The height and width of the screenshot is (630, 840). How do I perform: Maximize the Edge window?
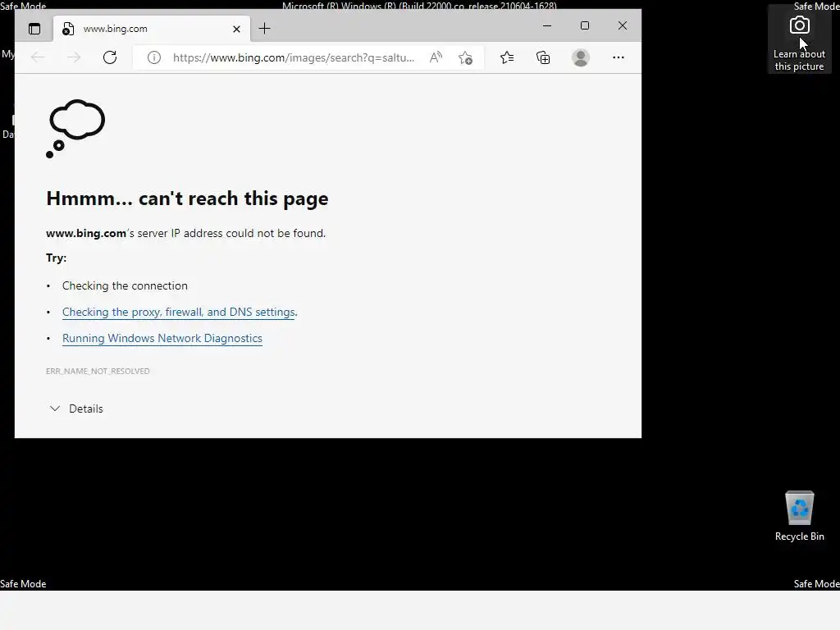(585, 25)
